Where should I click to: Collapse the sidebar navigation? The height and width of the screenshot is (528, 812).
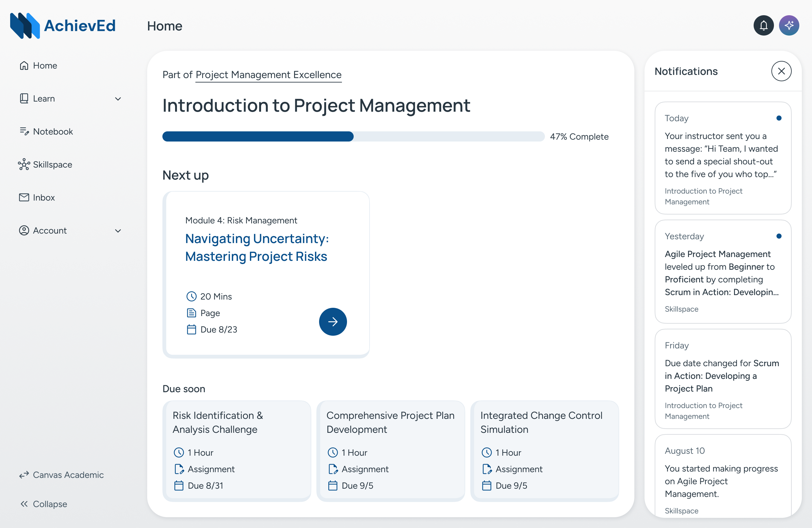[x=43, y=504]
